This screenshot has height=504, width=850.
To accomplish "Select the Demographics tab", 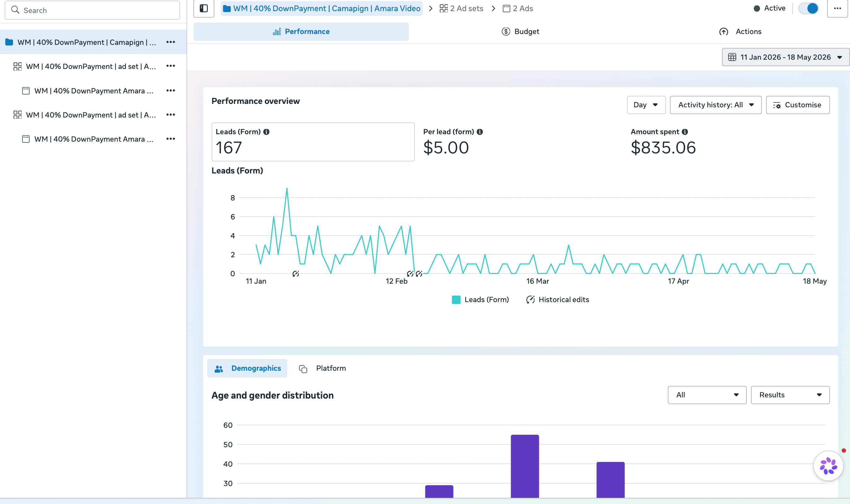I will click(x=247, y=369).
